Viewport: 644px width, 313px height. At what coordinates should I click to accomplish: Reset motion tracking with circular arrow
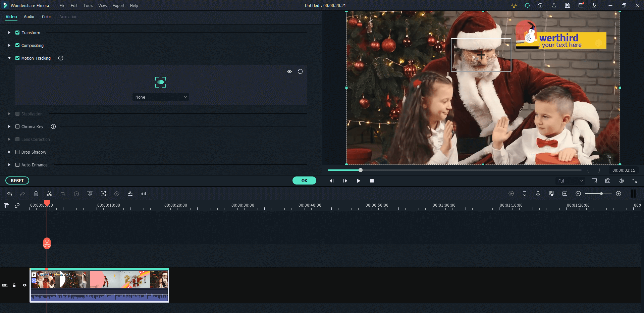300,71
